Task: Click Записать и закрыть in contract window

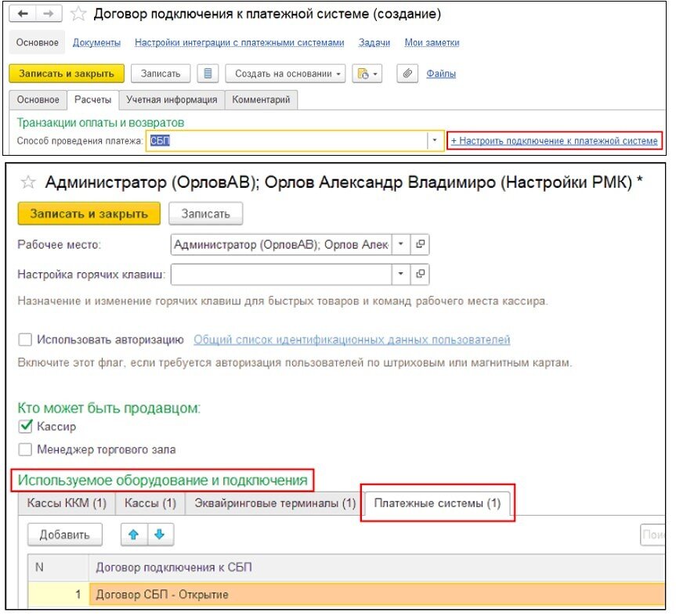Action: pyautogui.click(x=67, y=74)
